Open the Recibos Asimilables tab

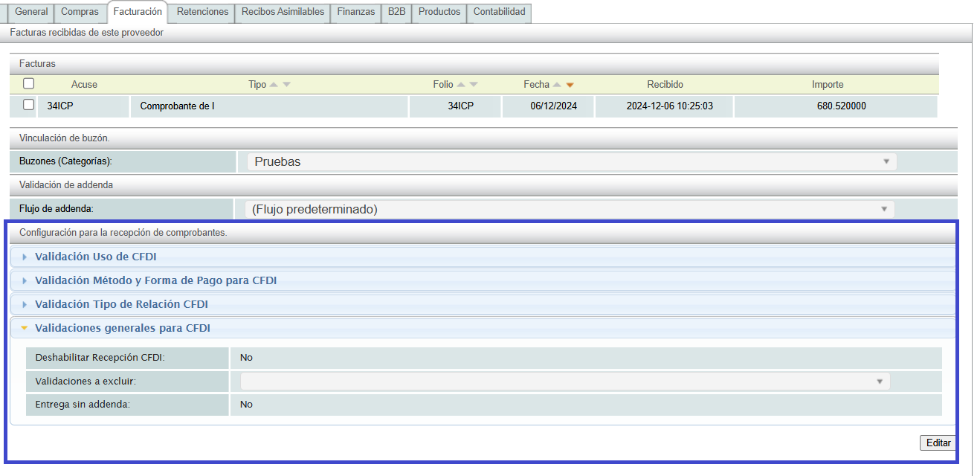point(283,12)
